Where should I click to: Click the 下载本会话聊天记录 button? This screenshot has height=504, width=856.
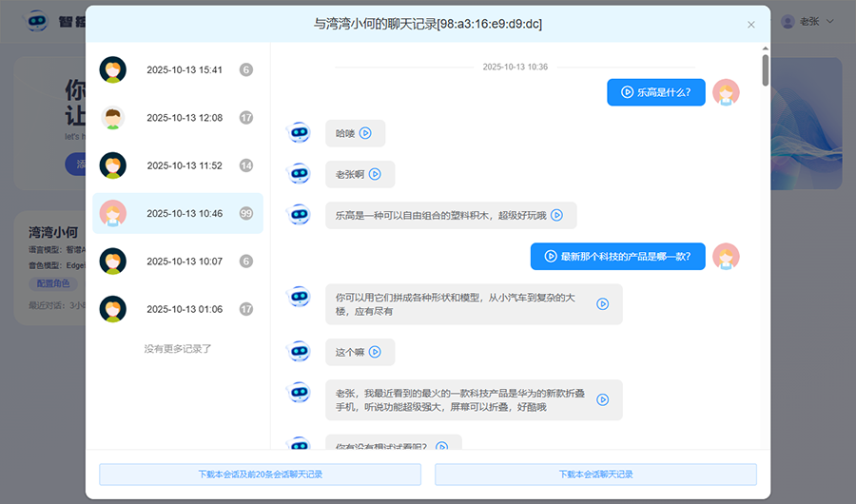[x=595, y=474]
